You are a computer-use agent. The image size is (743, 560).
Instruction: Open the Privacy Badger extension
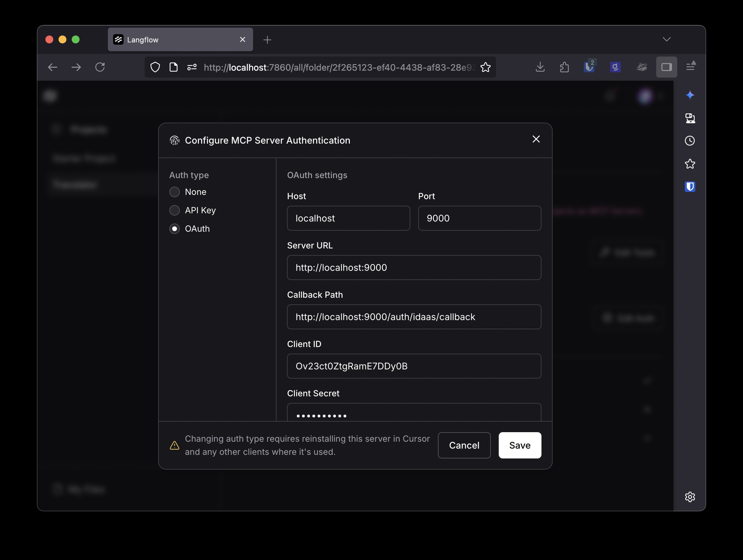point(642,67)
